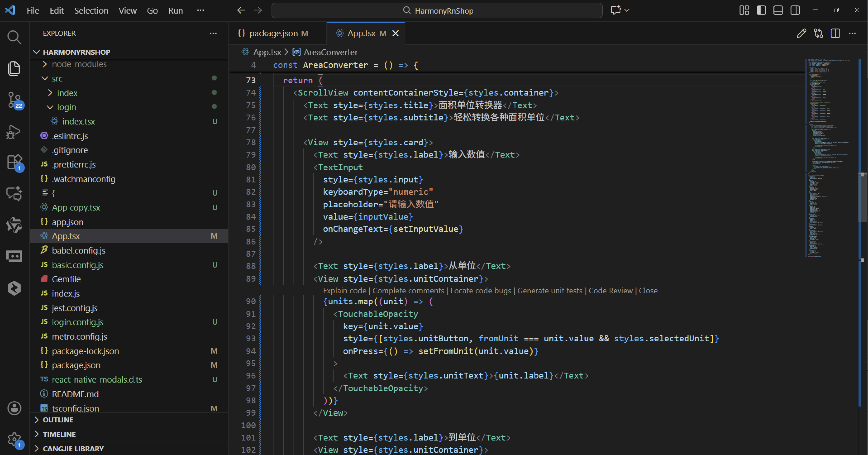Expand the node_modules folder
The width and height of the screenshot is (868, 455).
[x=79, y=64]
